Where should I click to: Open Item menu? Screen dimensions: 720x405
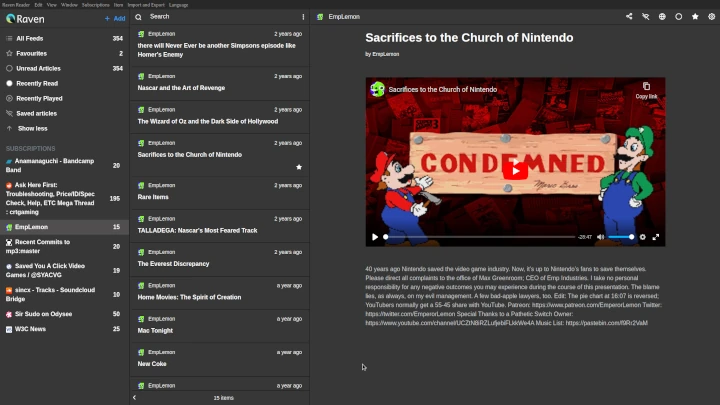coord(118,5)
